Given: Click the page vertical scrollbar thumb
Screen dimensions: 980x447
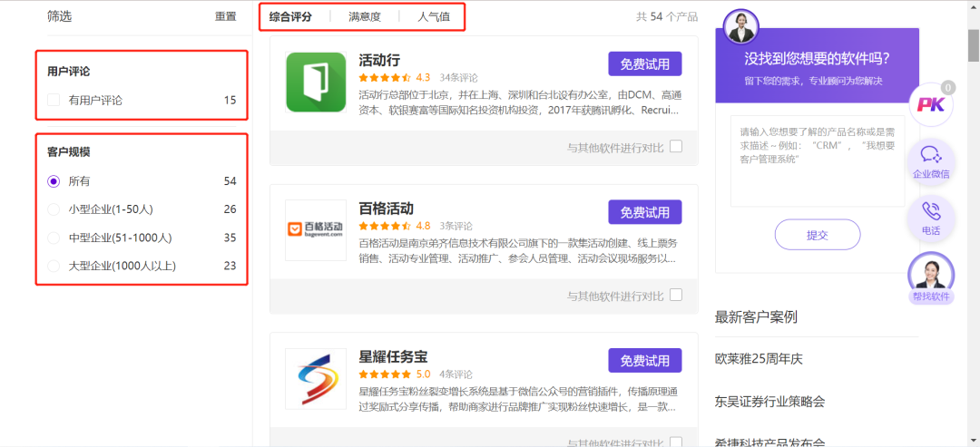Looking at the screenshot, I should click(x=974, y=45).
